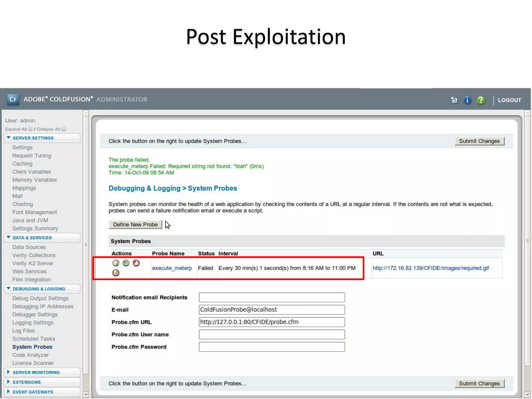Open Request Tuning page
This screenshot has height=399, width=532.
[x=32, y=156]
